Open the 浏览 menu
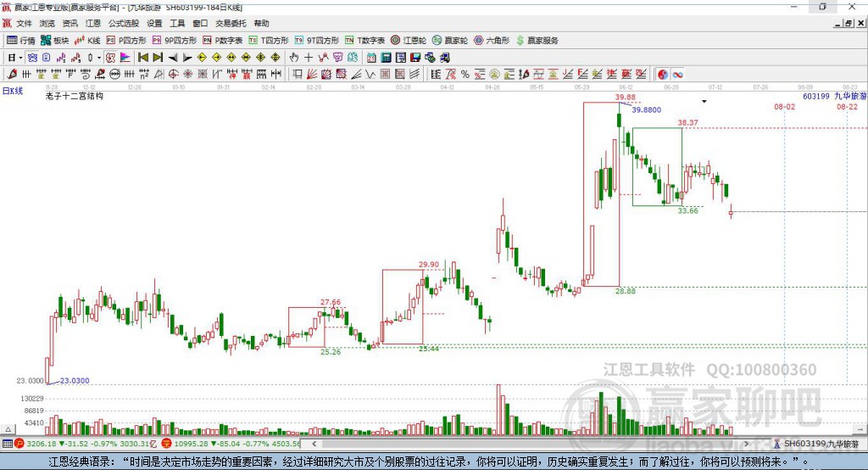This screenshot has height=470, width=868. pyautogui.click(x=47, y=23)
